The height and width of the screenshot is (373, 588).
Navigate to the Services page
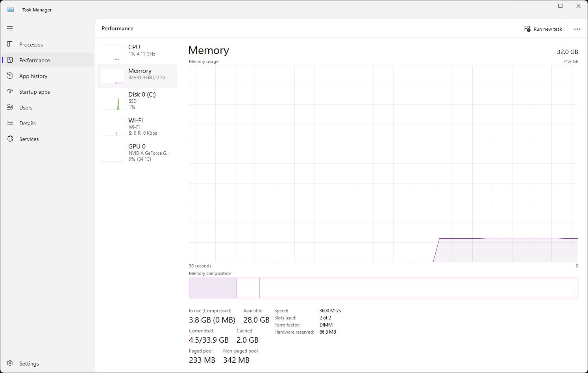[x=48, y=139]
